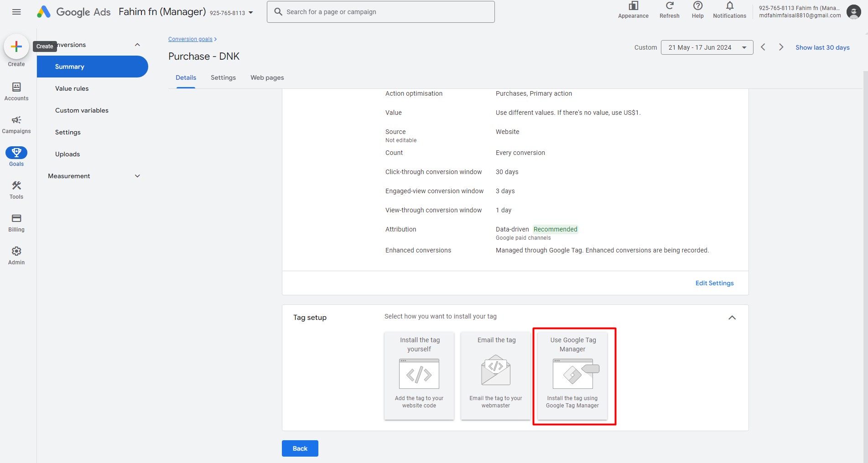Collapse the Conversions menu section
This screenshot has height=463, width=868.
(x=137, y=45)
